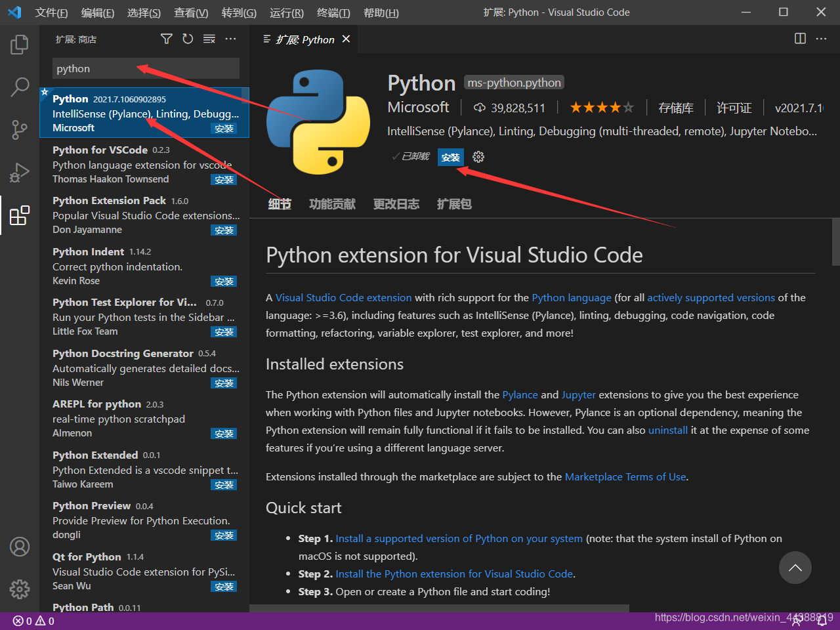The height and width of the screenshot is (630, 840).
Task: Open the Search view in activity bar
Action: [x=20, y=87]
